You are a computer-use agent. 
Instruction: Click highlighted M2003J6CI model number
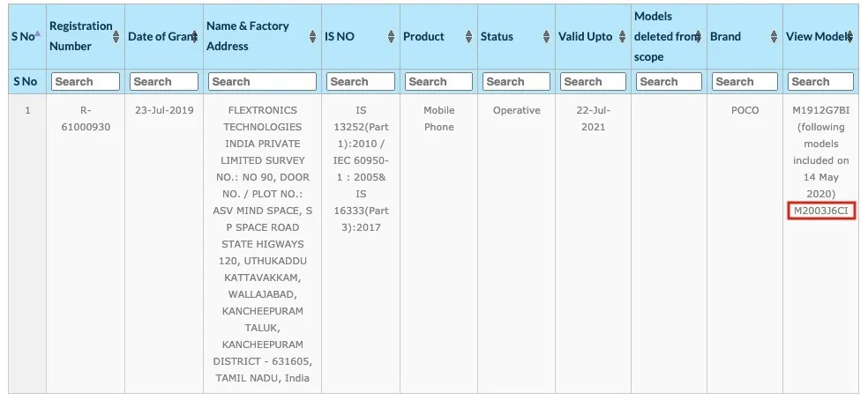[x=820, y=211]
